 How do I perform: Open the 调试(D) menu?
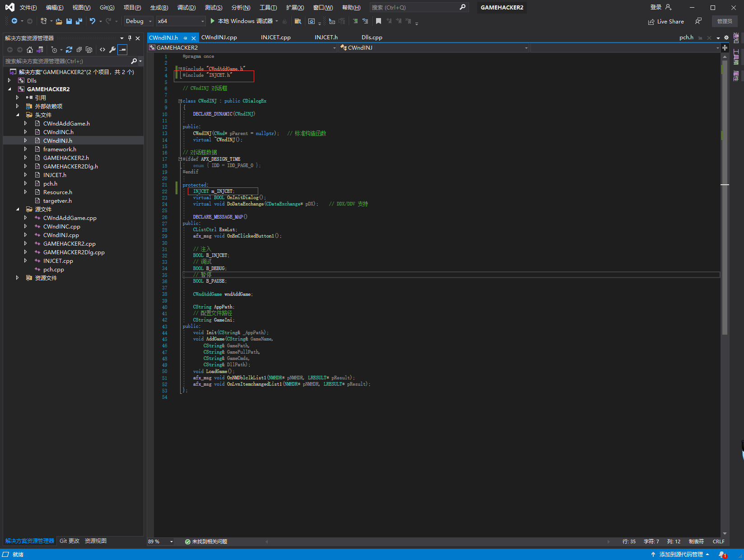click(x=186, y=7)
